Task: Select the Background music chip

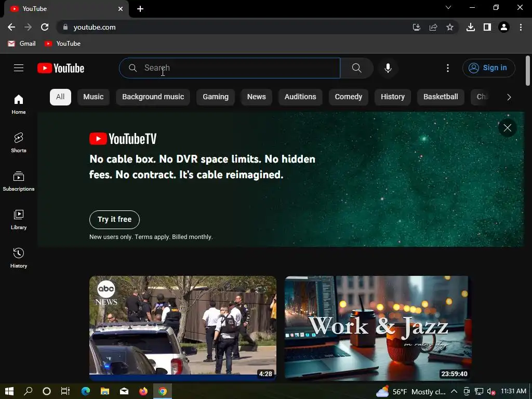Action: [153, 97]
